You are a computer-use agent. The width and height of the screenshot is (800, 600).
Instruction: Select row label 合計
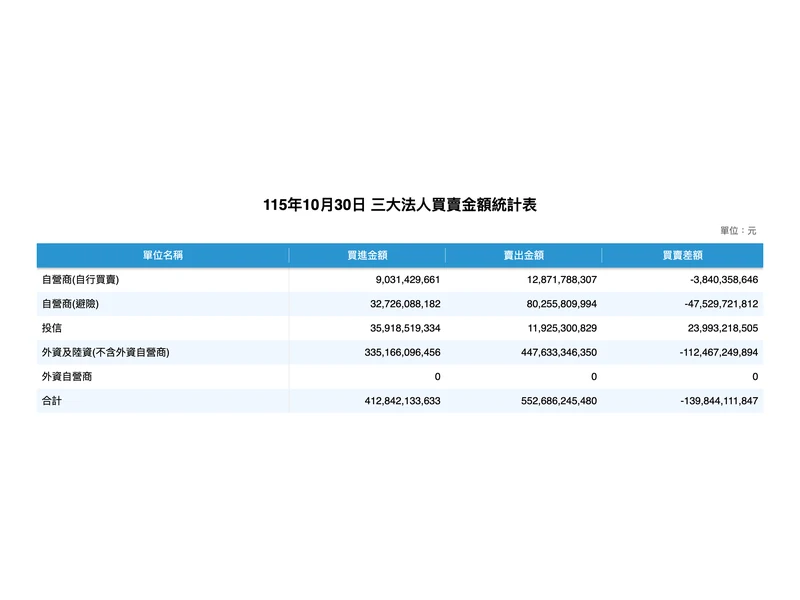pyautogui.click(x=52, y=401)
